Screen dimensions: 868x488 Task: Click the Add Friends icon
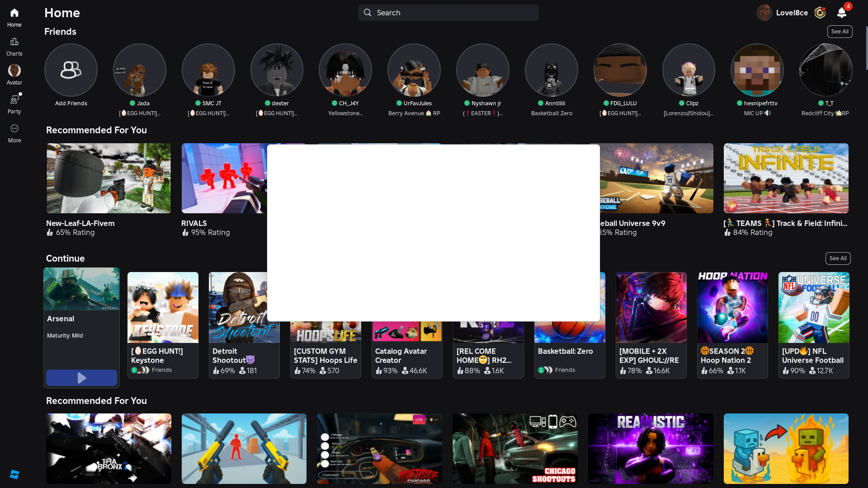(71, 70)
